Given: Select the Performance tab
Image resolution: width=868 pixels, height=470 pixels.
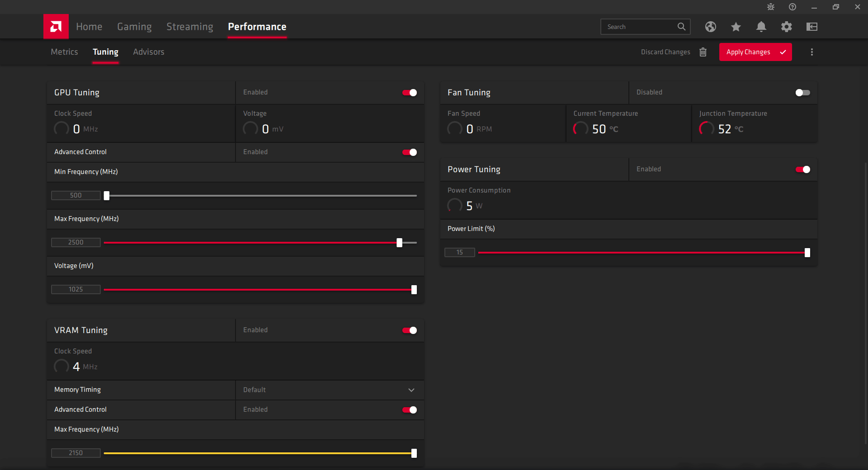Looking at the screenshot, I should 257,27.
